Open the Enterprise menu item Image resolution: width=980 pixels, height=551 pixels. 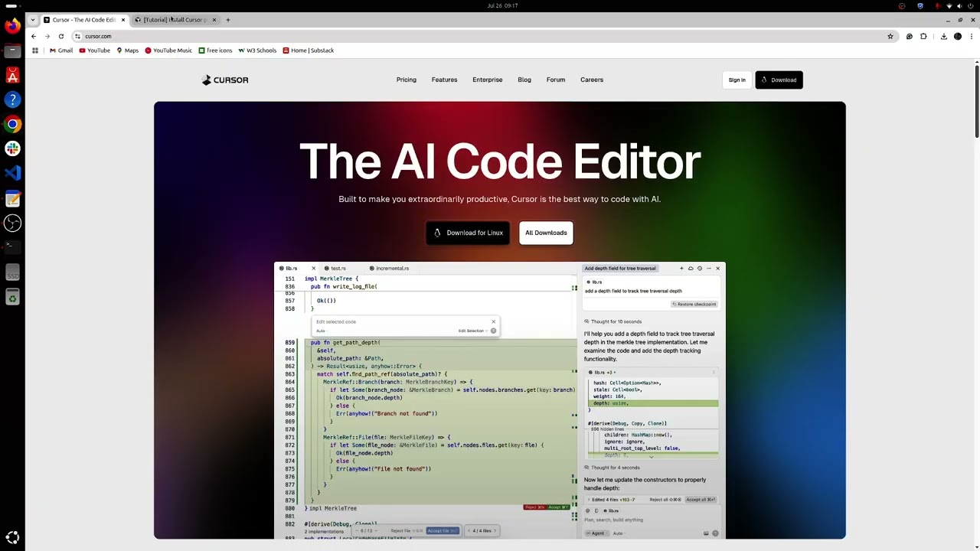(488, 80)
